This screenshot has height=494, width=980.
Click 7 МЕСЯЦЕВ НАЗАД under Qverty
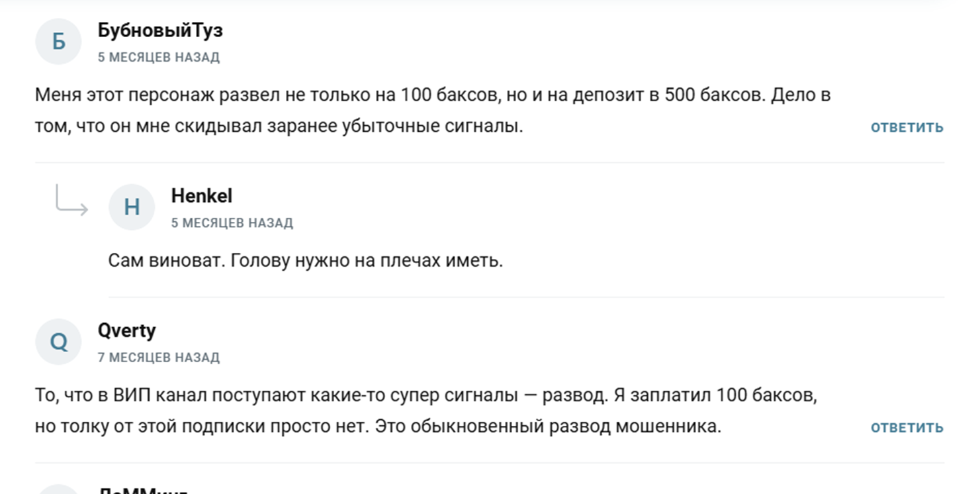click(x=159, y=357)
